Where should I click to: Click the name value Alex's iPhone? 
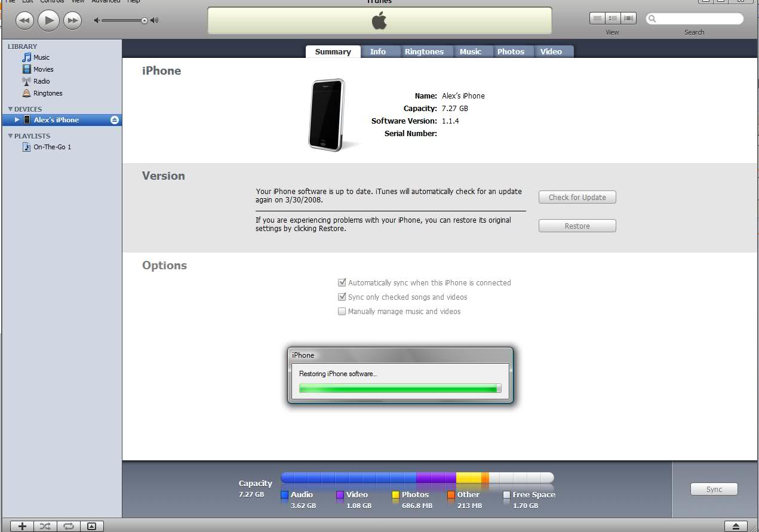coord(463,96)
